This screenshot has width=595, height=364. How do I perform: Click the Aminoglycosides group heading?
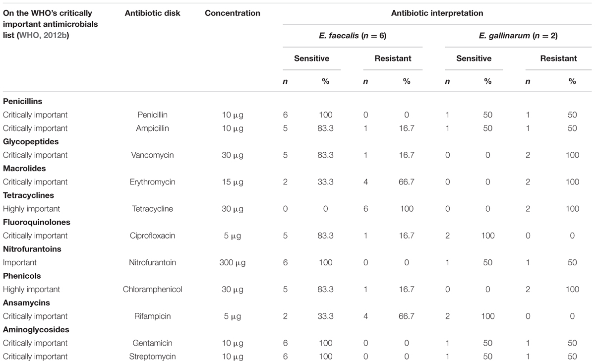tap(36, 329)
